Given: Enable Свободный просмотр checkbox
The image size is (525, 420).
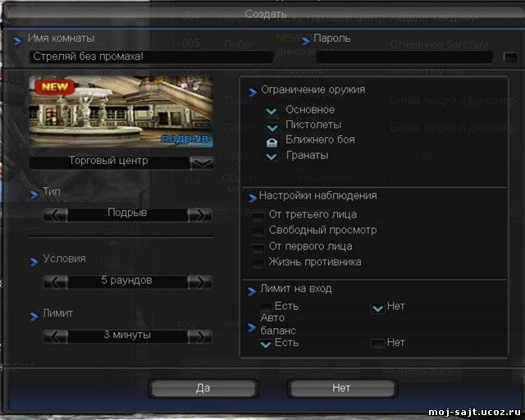Looking at the screenshot, I should (258, 232).
